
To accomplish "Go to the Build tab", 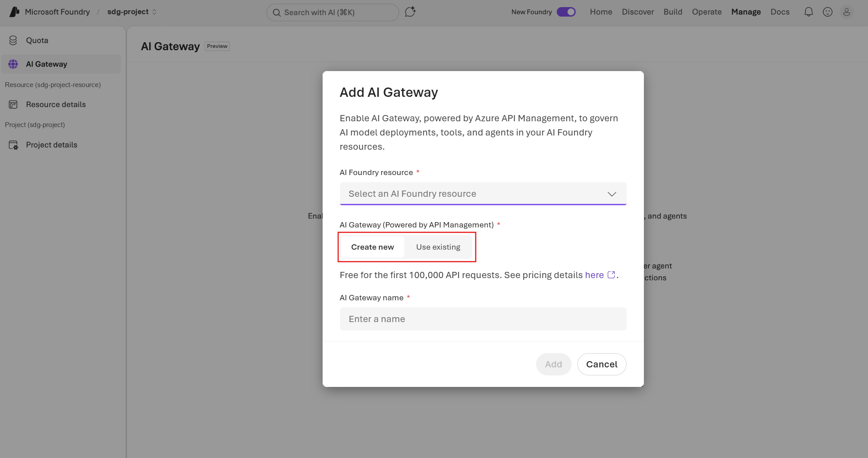I will point(673,12).
